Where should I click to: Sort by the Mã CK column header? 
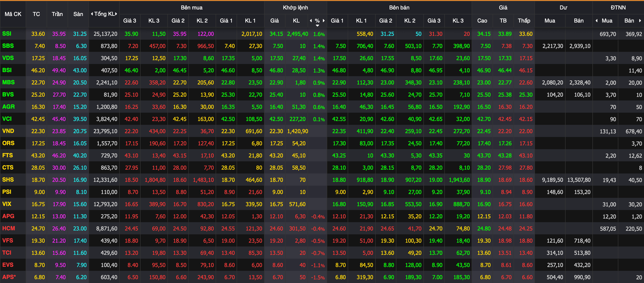[x=13, y=14]
